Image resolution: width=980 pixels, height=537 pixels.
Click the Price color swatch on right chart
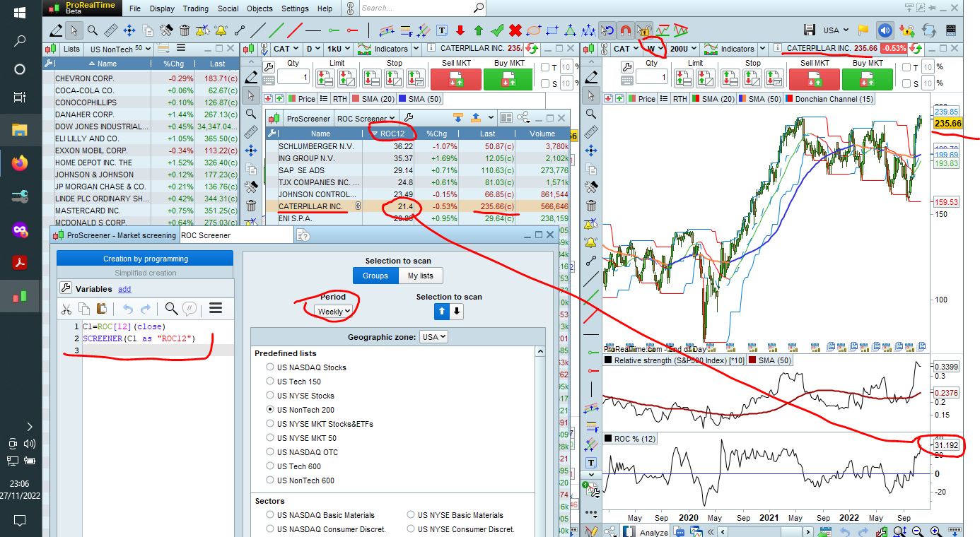tap(632, 99)
